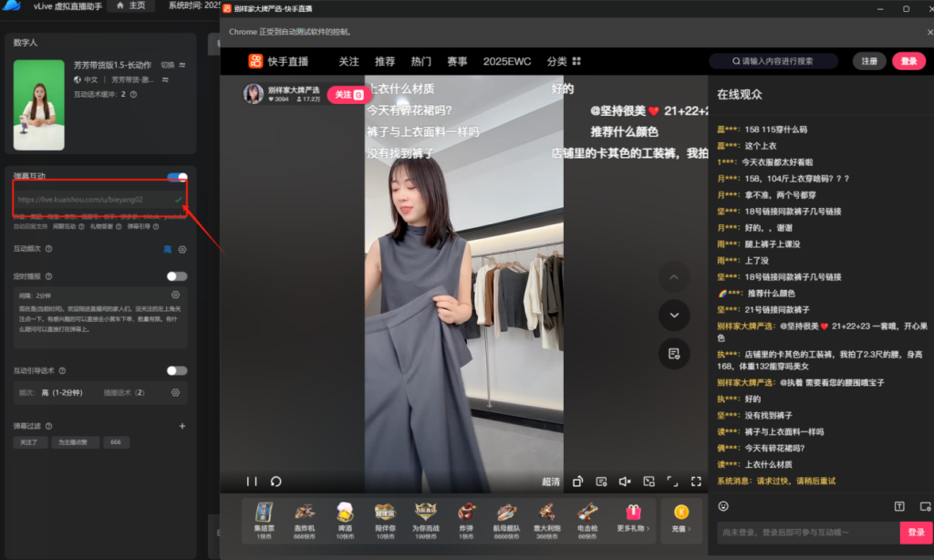Toggle the 弹幕互动 switch
934x560 pixels.
[x=177, y=178]
